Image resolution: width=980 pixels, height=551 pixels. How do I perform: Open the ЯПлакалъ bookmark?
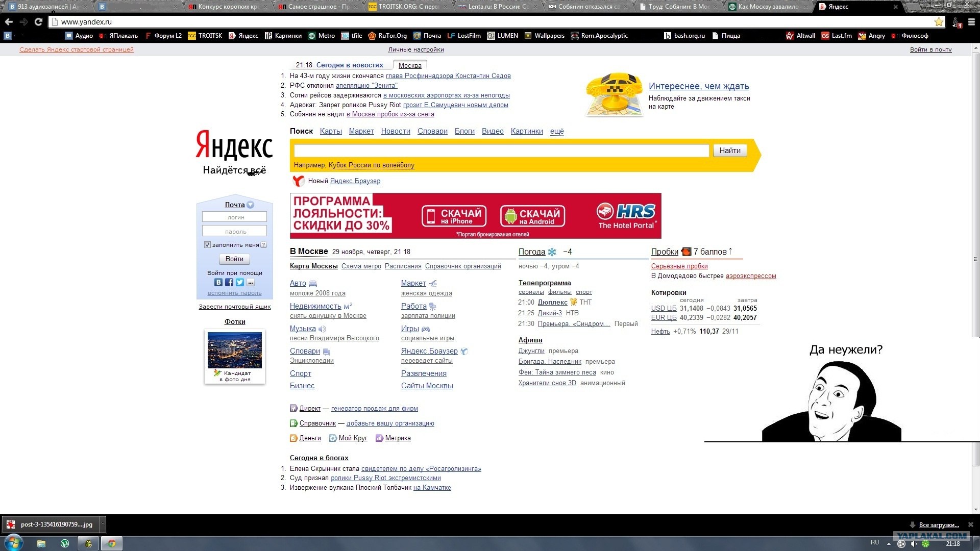118,36
